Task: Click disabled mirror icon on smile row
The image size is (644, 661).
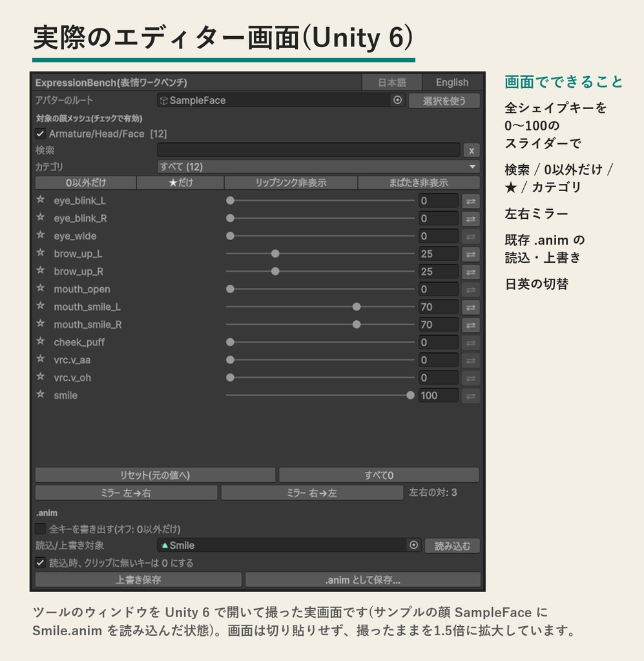Action: click(x=471, y=396)
